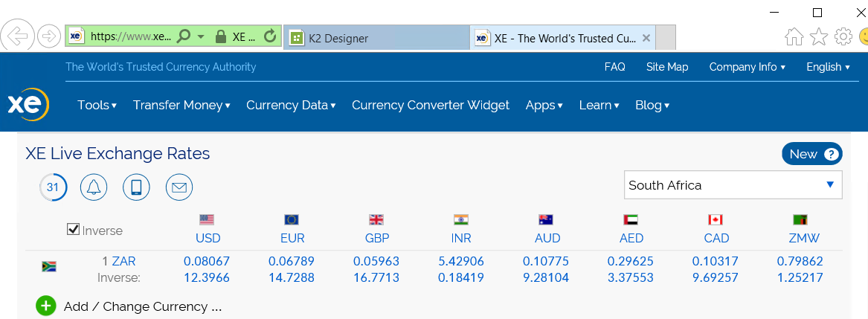This screenshot has height=319, width=868.
Task: Click the 31-second refresh countdown circle
Action: (53, 187)
